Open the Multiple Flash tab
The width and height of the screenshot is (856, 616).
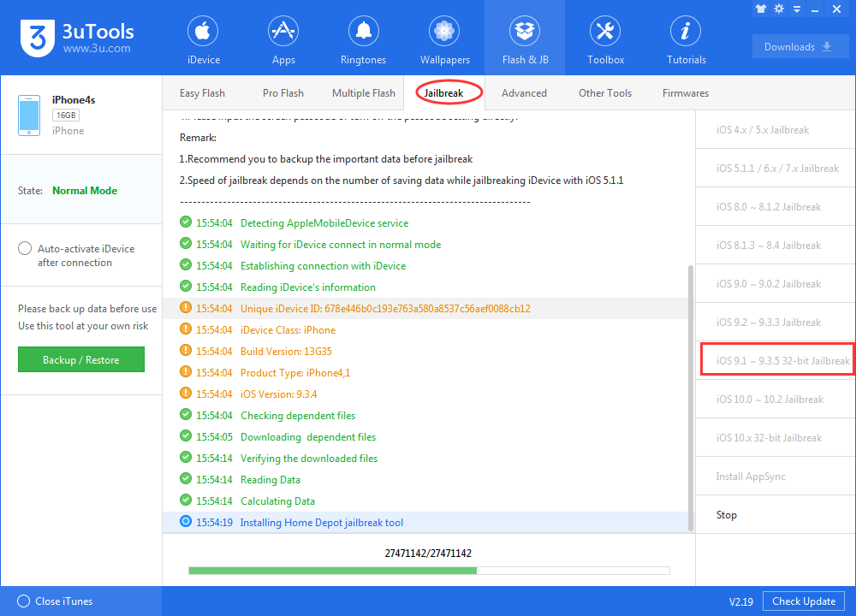click(x=364, y=93)
